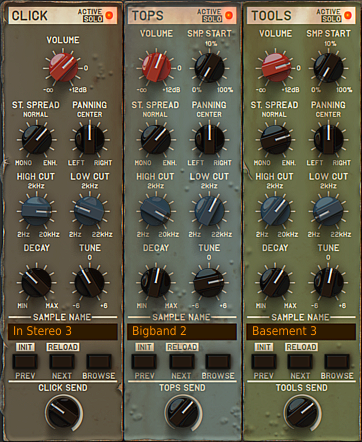This screenshot has width=362, height=442.
Task: Click the TOPS Panning knob
Action: [x=209, y=139]
